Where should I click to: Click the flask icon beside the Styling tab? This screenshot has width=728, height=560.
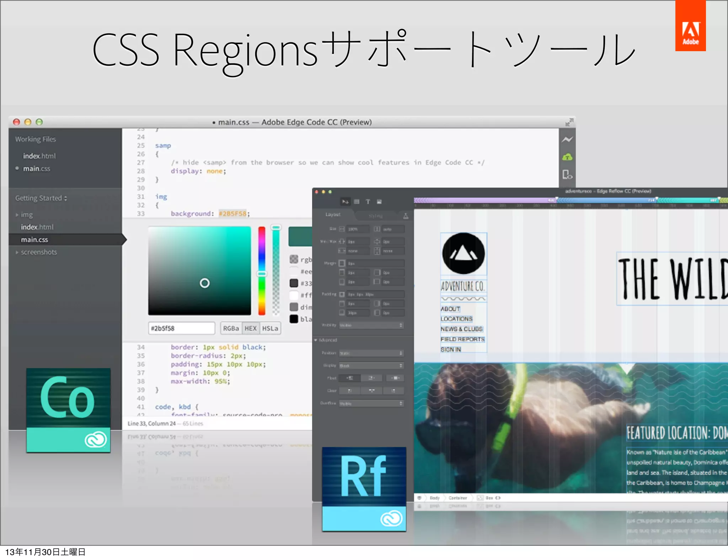tap(406, 216)
